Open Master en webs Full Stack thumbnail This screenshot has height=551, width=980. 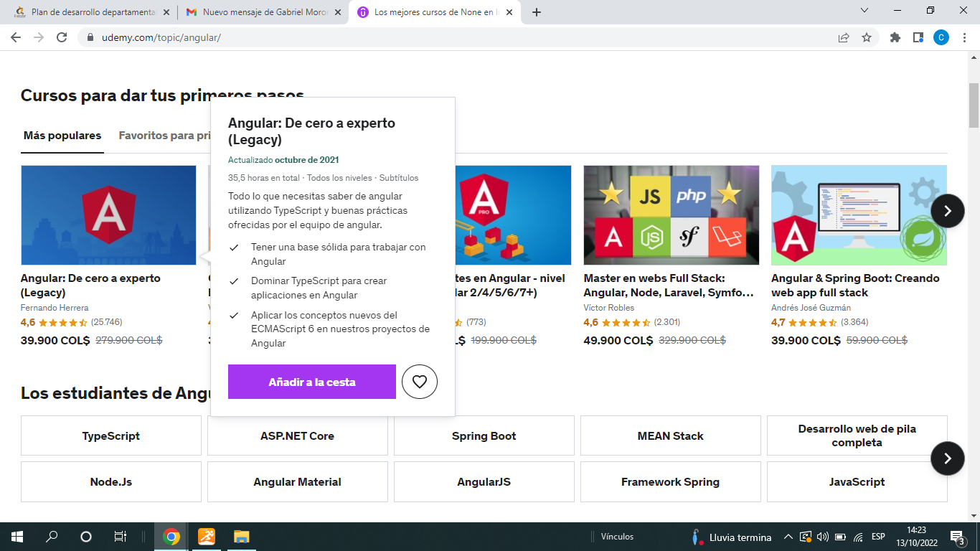point(671,215)
